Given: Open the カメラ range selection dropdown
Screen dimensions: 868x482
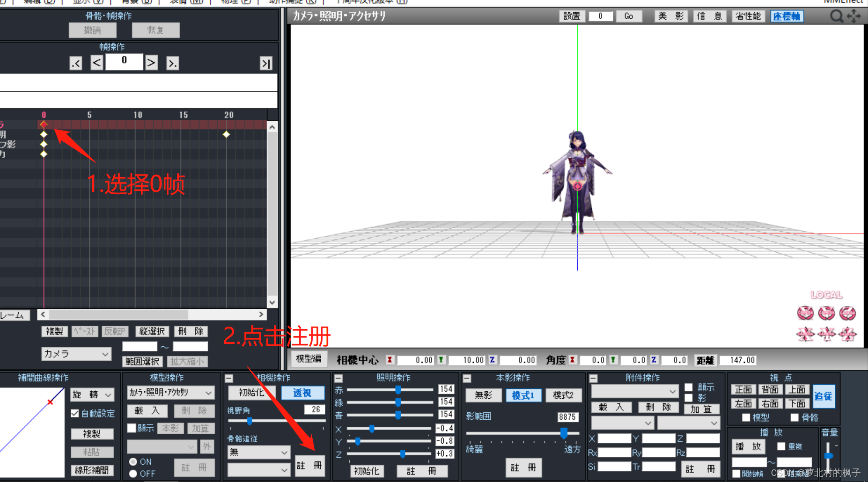Looking at the screenshot, I should 76,354.
